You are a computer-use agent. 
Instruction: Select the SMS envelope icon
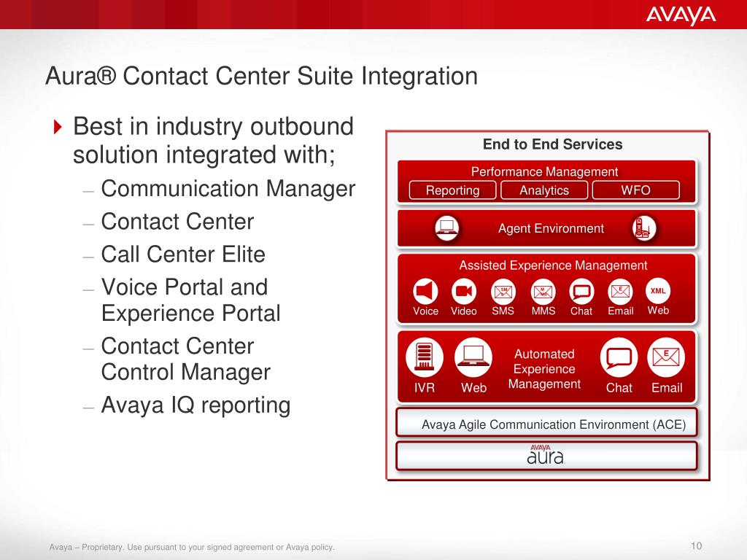point(503,291)
